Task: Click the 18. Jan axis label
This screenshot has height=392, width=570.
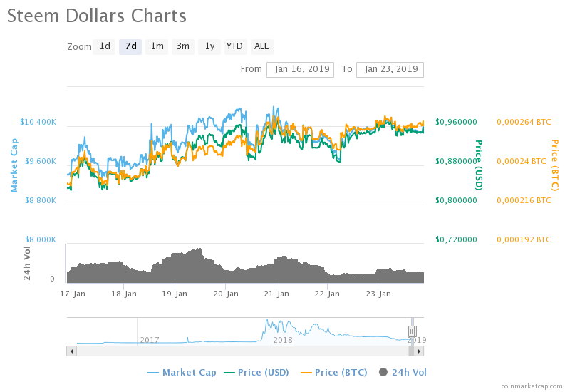Action: [x=123, y=294]
